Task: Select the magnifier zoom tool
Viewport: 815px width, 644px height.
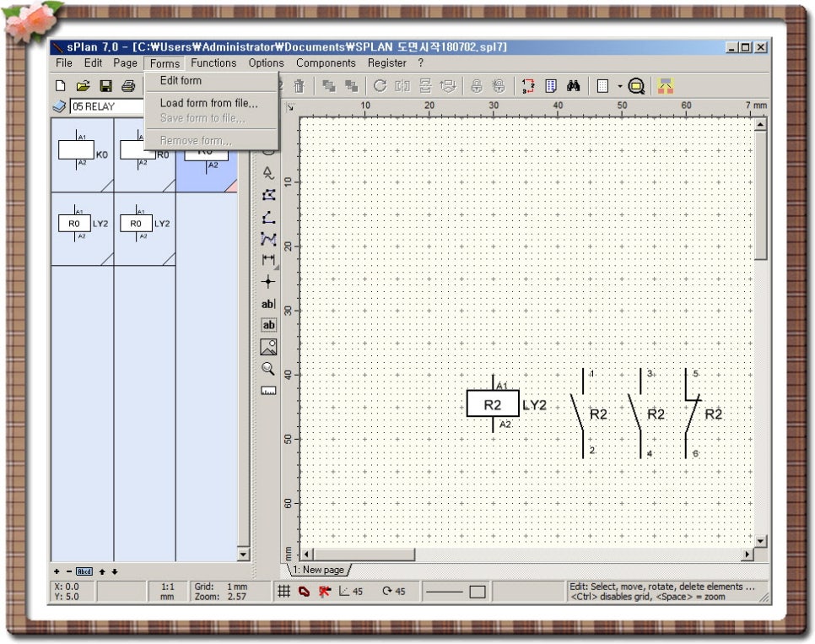Action: [x=268, y=369]
